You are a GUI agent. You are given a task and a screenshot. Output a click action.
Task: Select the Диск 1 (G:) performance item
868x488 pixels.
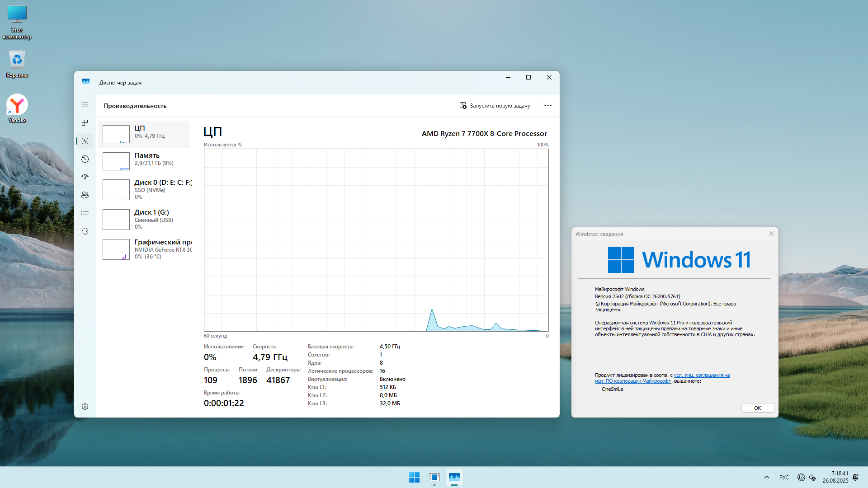coord(145,219)
